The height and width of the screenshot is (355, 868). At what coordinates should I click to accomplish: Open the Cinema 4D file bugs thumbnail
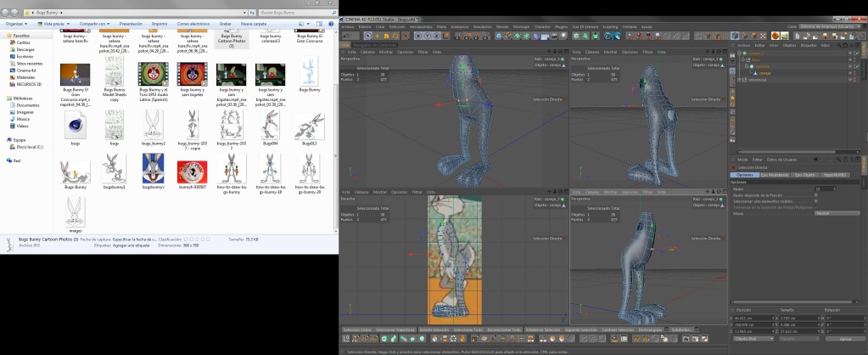(75, 125)
